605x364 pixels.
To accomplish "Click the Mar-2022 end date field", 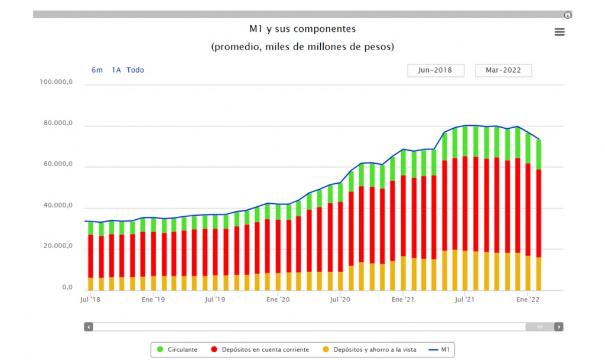I will click(x=503, y=70).
